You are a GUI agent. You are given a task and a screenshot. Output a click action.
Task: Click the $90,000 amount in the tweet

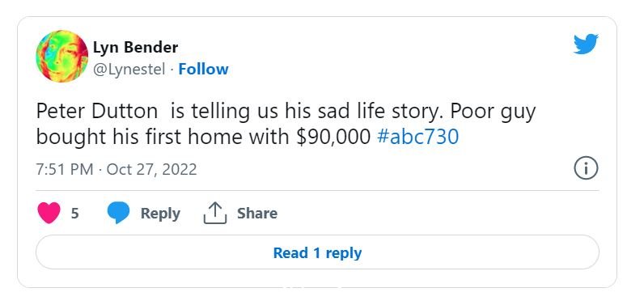pyautogui.click(x=333, y=137)
